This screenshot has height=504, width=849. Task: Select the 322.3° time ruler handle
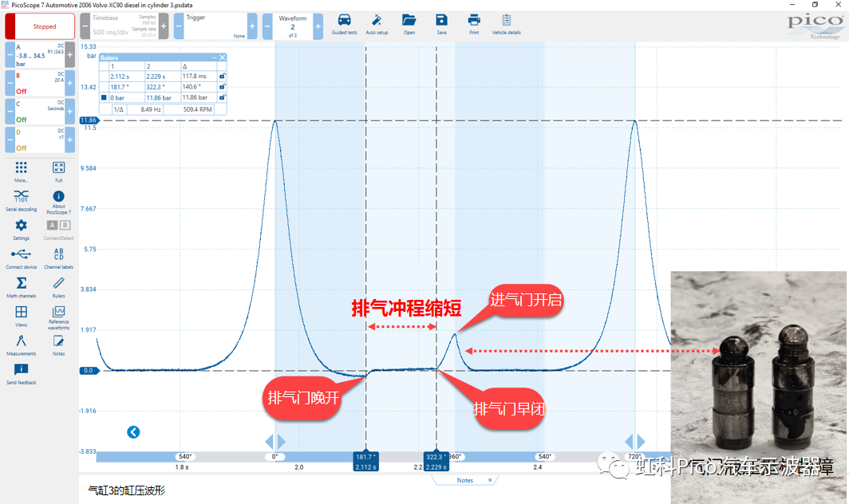[x=436, y=461]
